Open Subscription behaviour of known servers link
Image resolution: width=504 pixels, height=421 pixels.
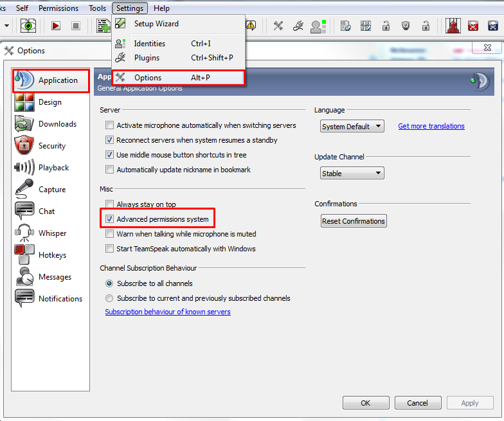(168, 312)
